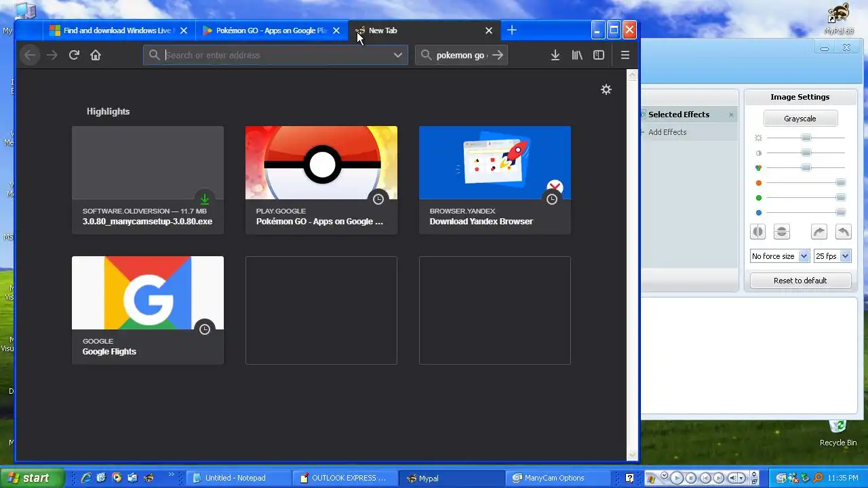Rotate image clockwise in ManyCam

pyautogui.click(x=819, y=232)
